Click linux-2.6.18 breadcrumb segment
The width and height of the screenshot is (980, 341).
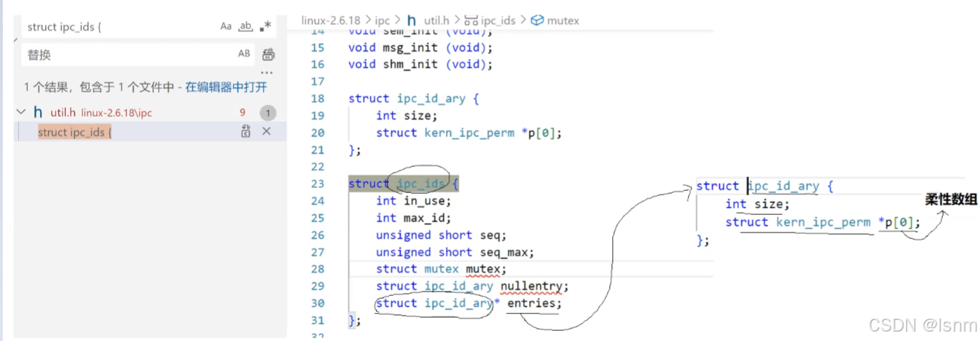pyautogui.click(x=331, y=20)
